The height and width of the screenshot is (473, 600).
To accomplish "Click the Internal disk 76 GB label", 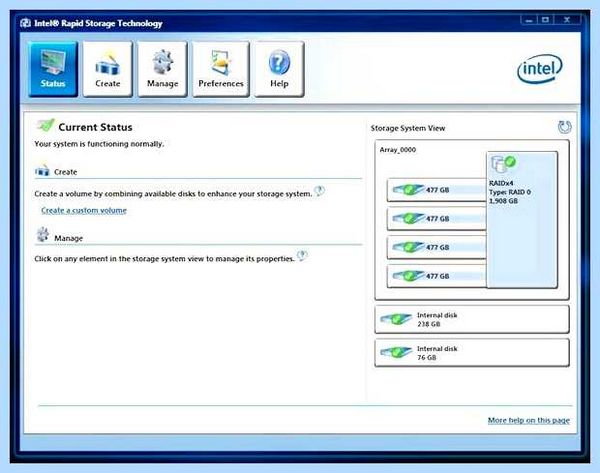I will click(x=437, y=353).
